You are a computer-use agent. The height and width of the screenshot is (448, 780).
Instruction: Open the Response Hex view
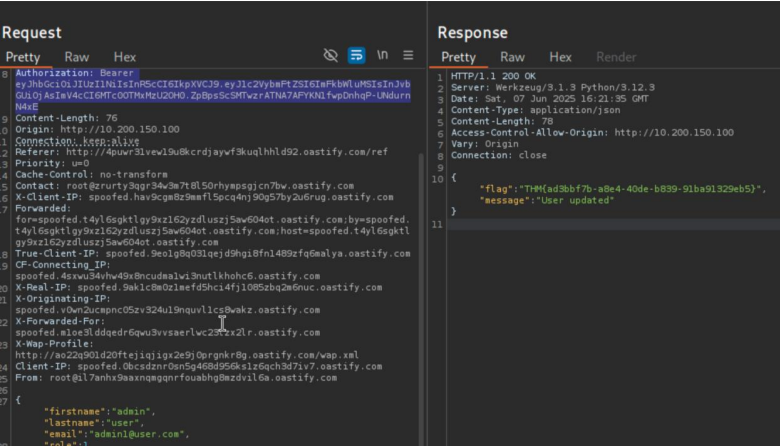tap(560, 57)
